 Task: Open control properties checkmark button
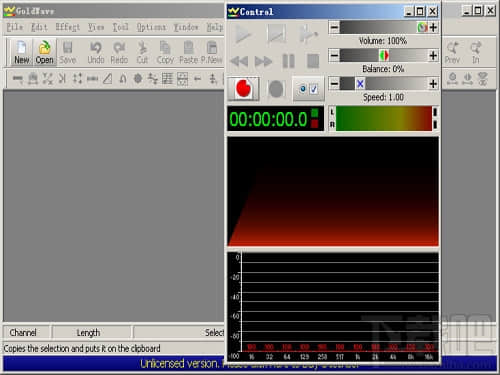(x=308, y=89)
